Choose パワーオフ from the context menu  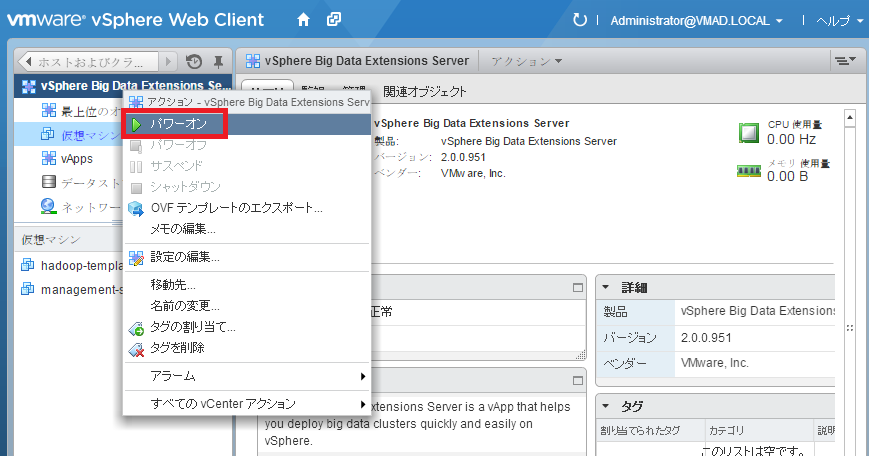(247, 145)
